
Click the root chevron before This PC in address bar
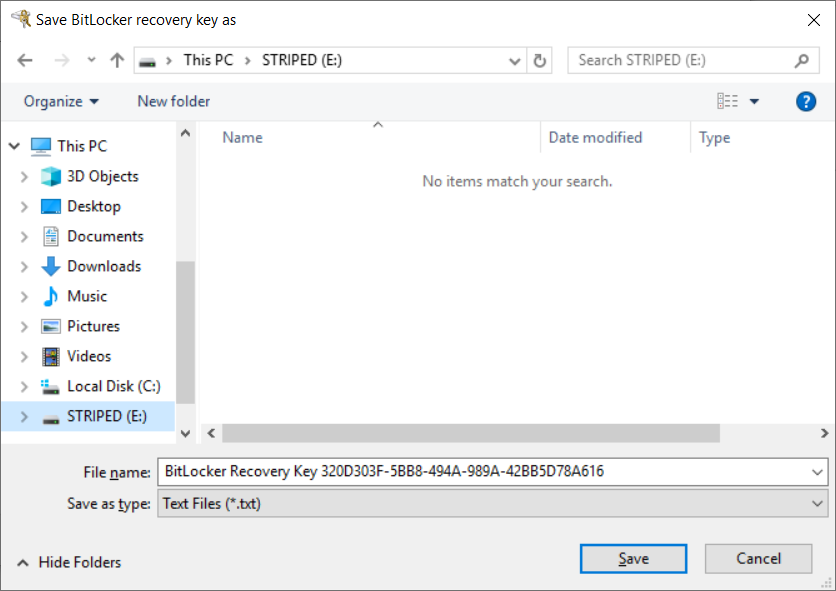pos(169,61)
